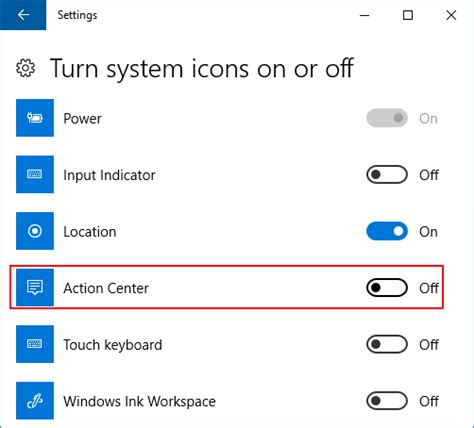Image resolution: width=474 pixels, height=428 pixels.
Task: Click the Action Center speech bubble icon
Action: 35,287
